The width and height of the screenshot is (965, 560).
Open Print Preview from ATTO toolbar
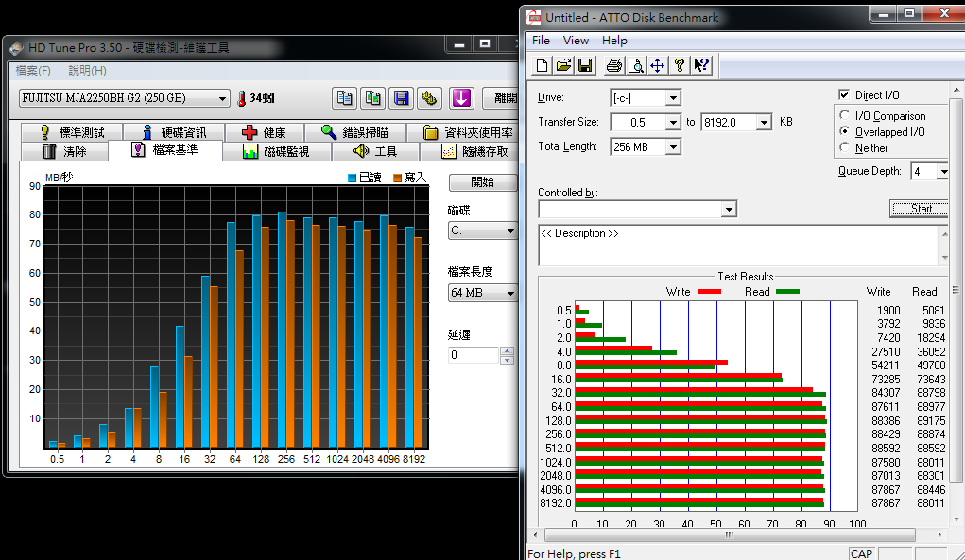[636, 65]
